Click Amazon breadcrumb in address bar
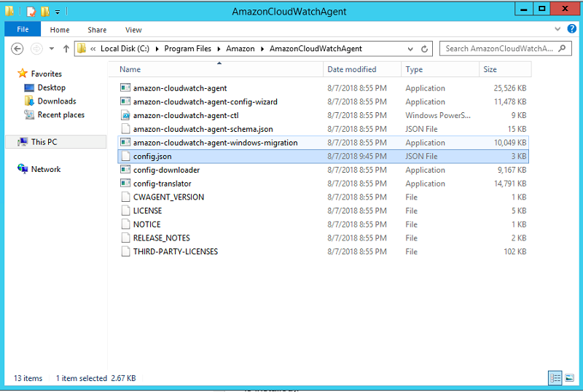The width and height of the screenshot is (583, 392). tap(240, 49)
